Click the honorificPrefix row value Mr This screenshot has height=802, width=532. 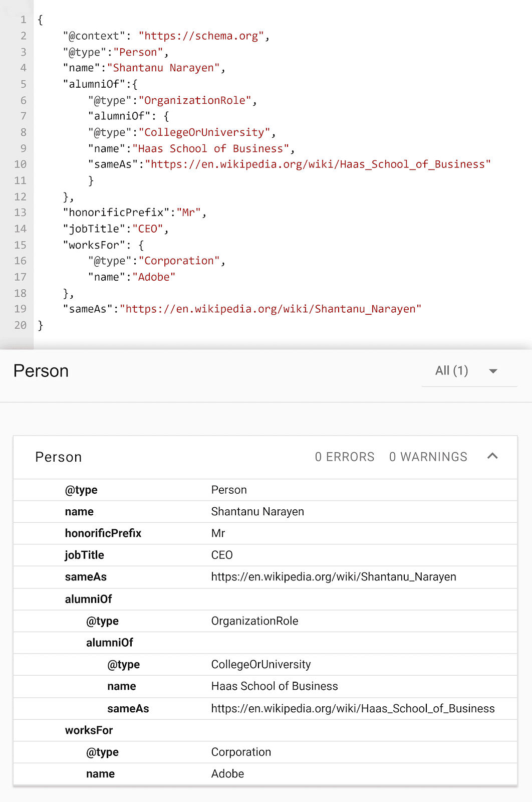[218, 533]
